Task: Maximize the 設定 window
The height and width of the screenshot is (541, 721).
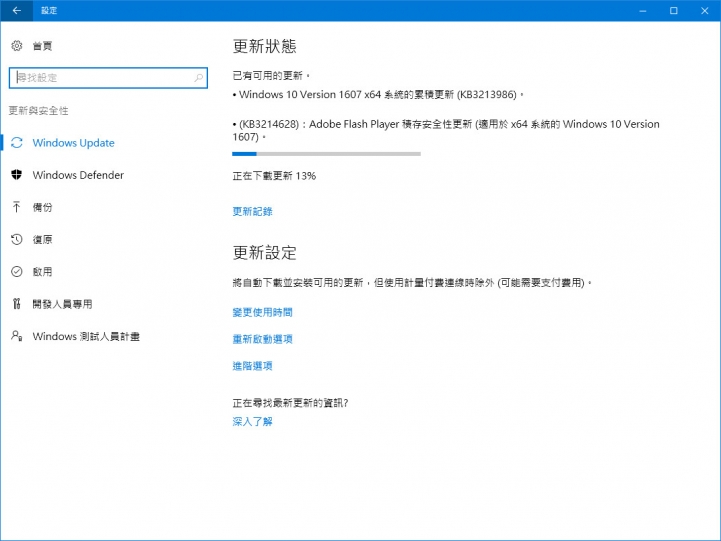Action: pyautogui.click(x=674, y=11)
